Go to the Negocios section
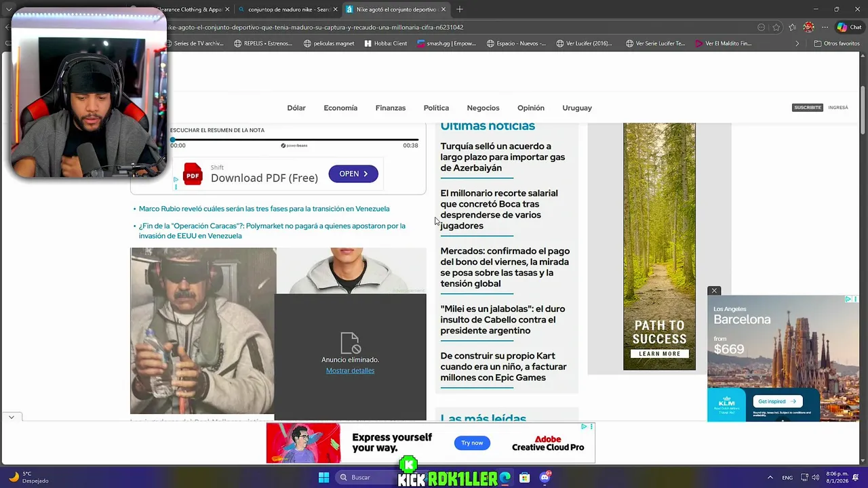 pos(483,108)
